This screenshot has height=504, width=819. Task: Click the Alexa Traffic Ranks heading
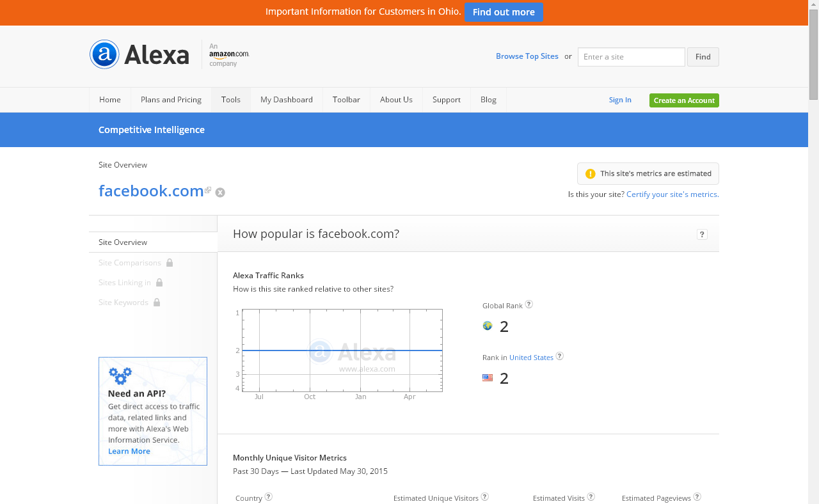(268, 276)
